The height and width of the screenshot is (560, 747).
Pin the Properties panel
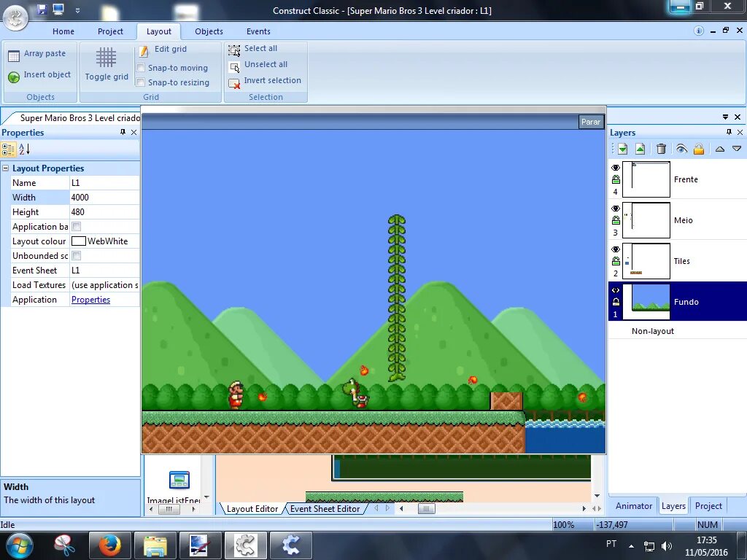point(123,132)
